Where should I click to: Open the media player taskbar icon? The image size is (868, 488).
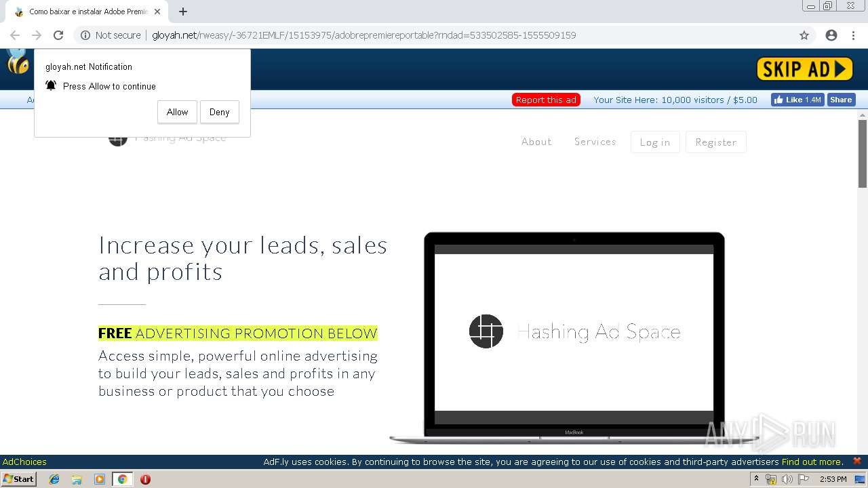pyautogui.click(x=100, y=479)
